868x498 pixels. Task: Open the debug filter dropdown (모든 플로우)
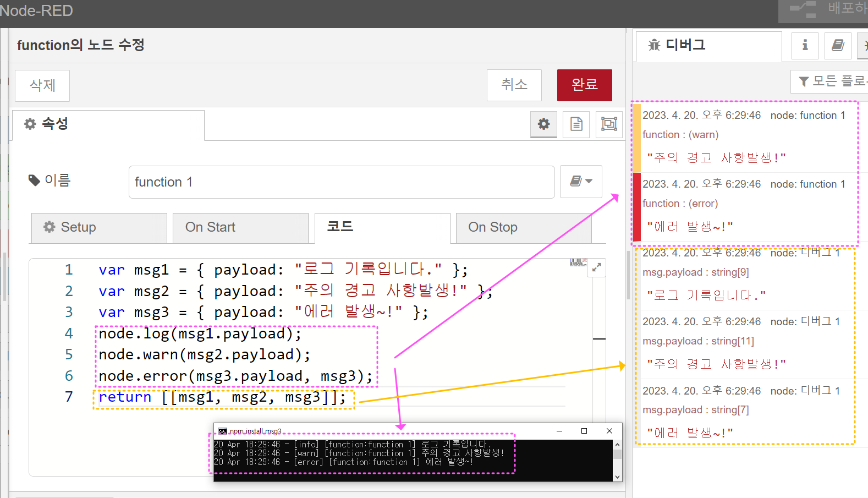tap(829, 81)
